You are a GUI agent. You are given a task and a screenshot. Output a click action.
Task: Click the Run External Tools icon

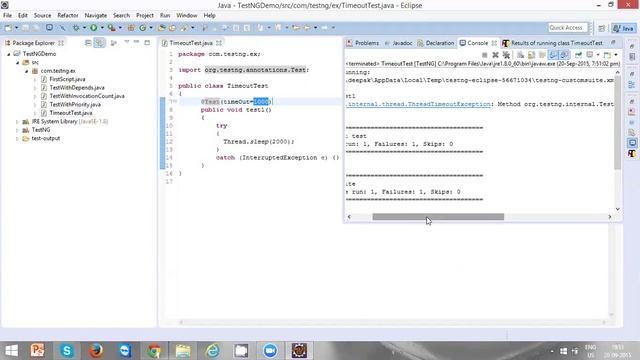[x=111, y=28]
